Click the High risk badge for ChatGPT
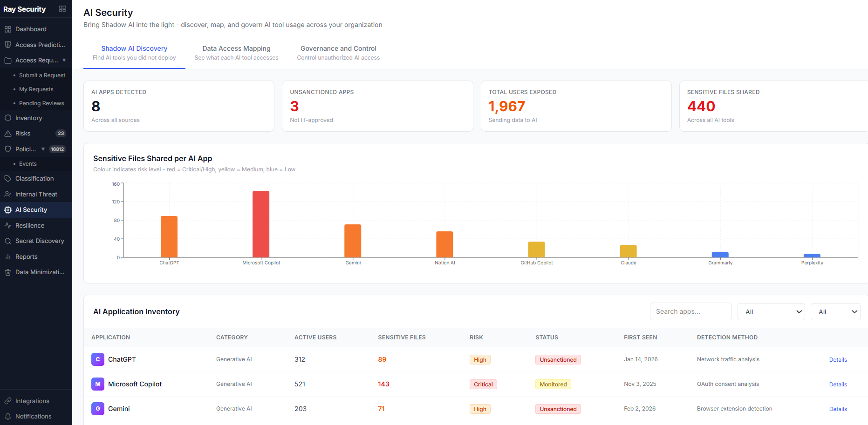 pyautogui.click(x=480, y=360)
